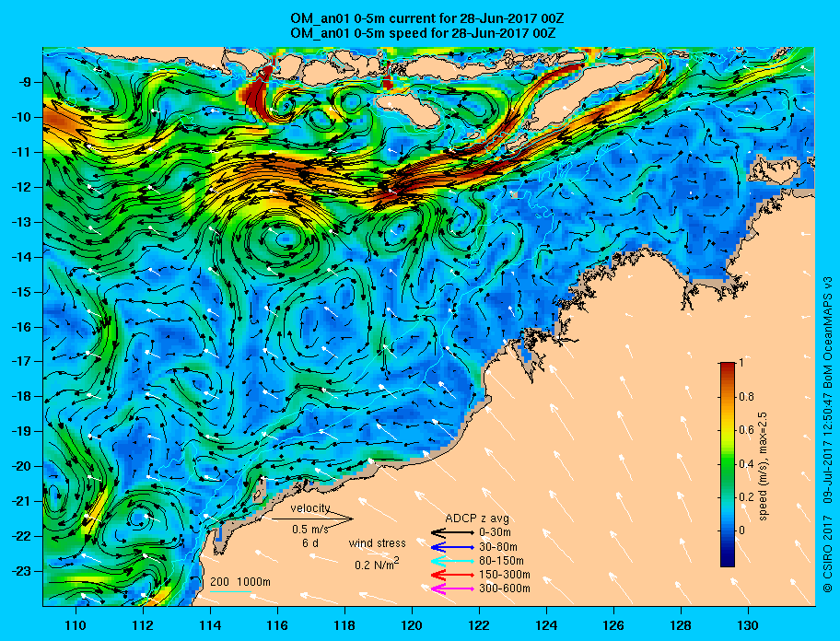Click the longitude axis label '114'
840x641 pixels.
pos(210,625)
